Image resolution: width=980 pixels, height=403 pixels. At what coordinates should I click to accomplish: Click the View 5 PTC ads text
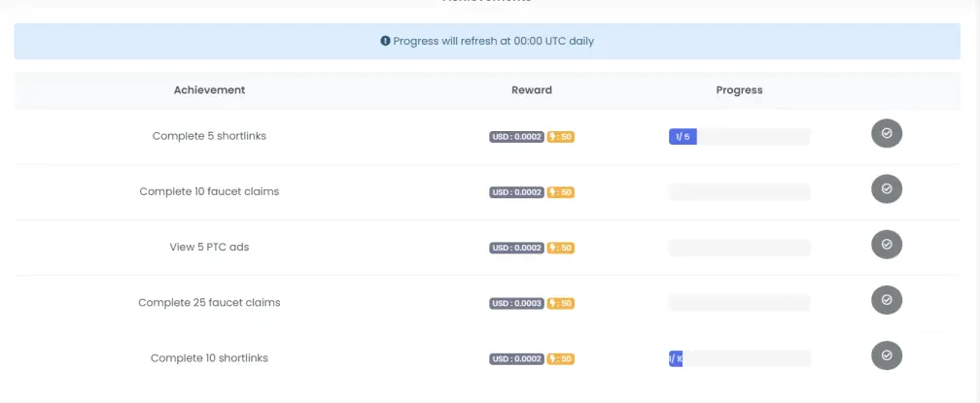[x=209, y=247]
